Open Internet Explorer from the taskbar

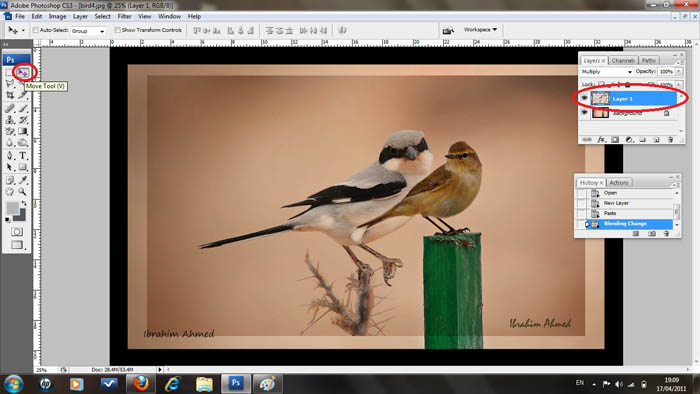point(172,384)
